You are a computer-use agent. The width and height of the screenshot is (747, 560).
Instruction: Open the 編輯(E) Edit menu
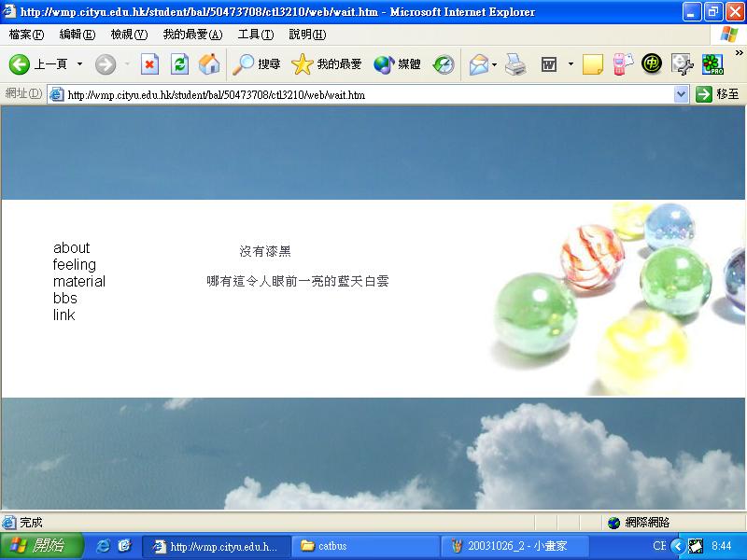point(78,35)
